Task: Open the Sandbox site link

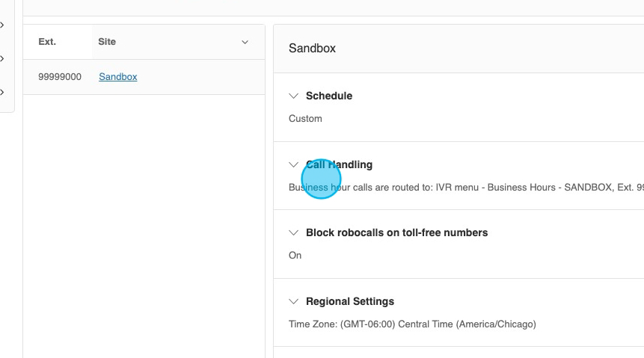Action: 118,77
